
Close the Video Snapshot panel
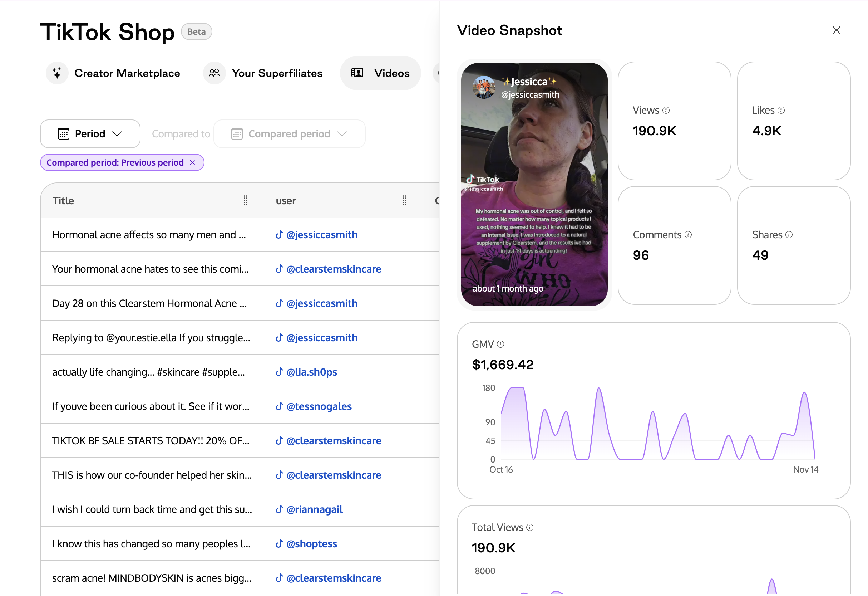click(x=836, y=30)
